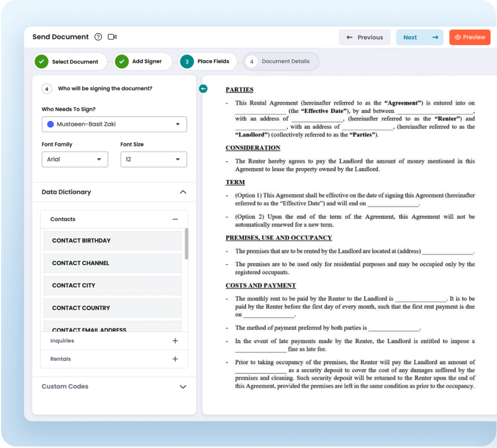
Task: Collapse the Data Dictionary section
Action: click(x=183, y=192)
